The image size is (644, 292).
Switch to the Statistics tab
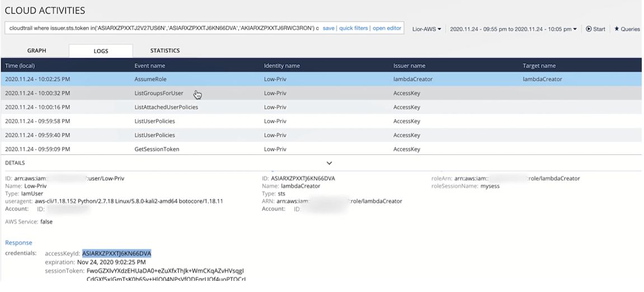[165, 51]
